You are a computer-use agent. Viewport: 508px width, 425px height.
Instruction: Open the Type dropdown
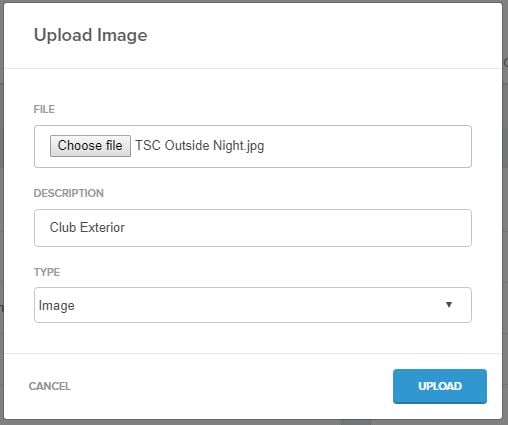point(253,305)
